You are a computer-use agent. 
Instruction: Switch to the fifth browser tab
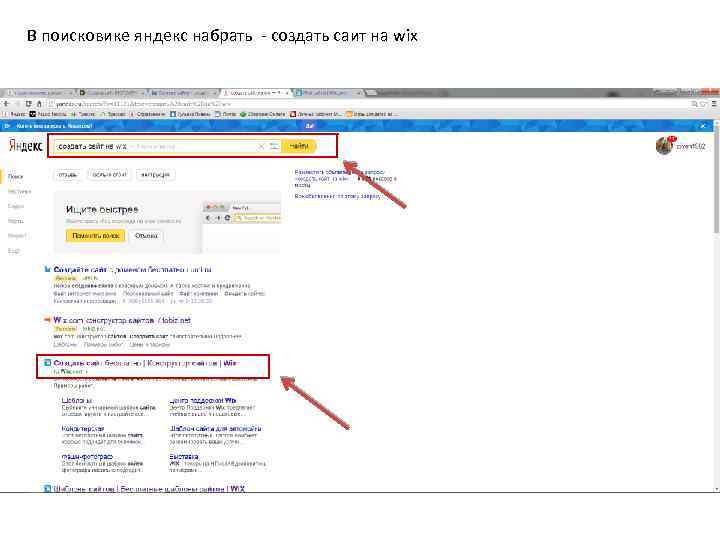click(329, 93)
